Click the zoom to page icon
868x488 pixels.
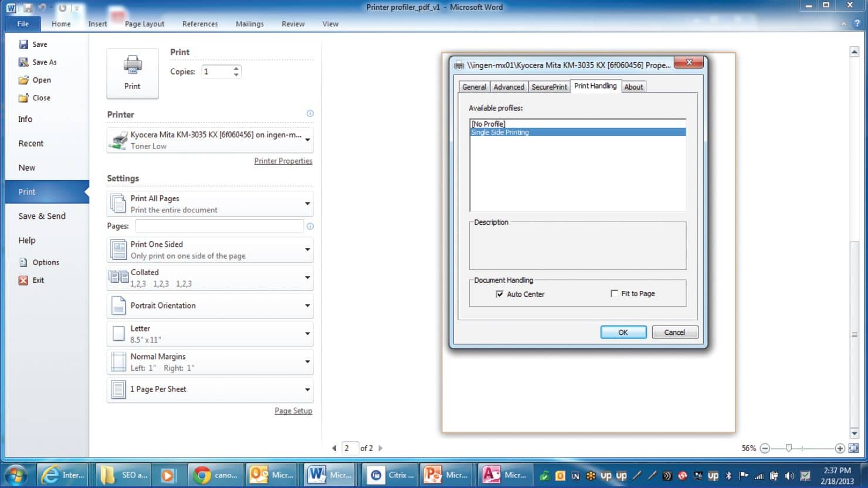click(x=854, y=448)
